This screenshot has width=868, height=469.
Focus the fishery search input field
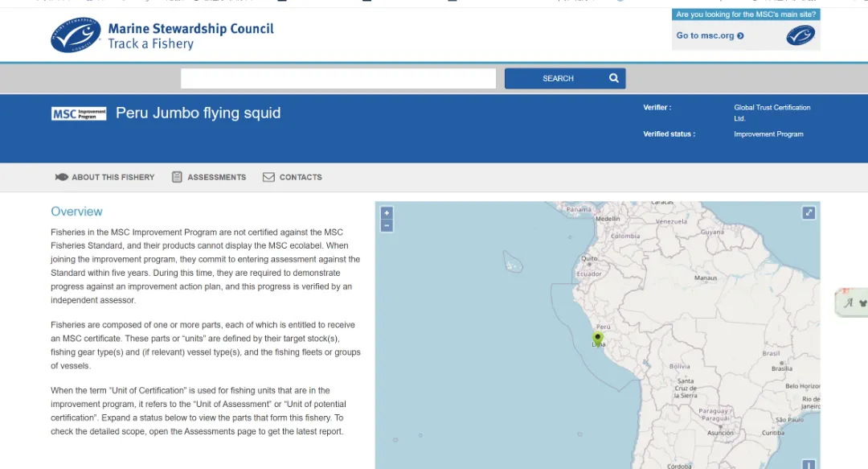338,78
